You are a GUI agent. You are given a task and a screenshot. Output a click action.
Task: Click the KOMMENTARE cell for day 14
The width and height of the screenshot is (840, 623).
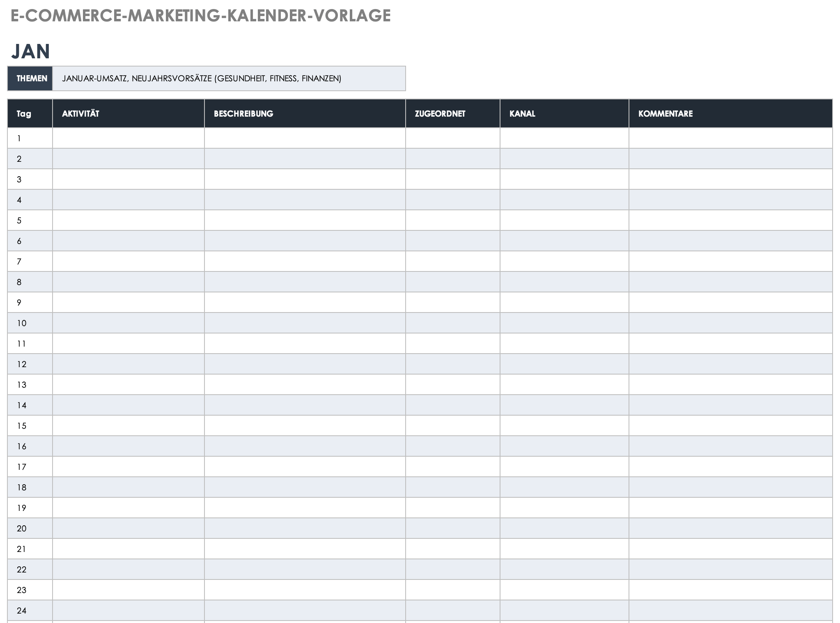[731, 405]
